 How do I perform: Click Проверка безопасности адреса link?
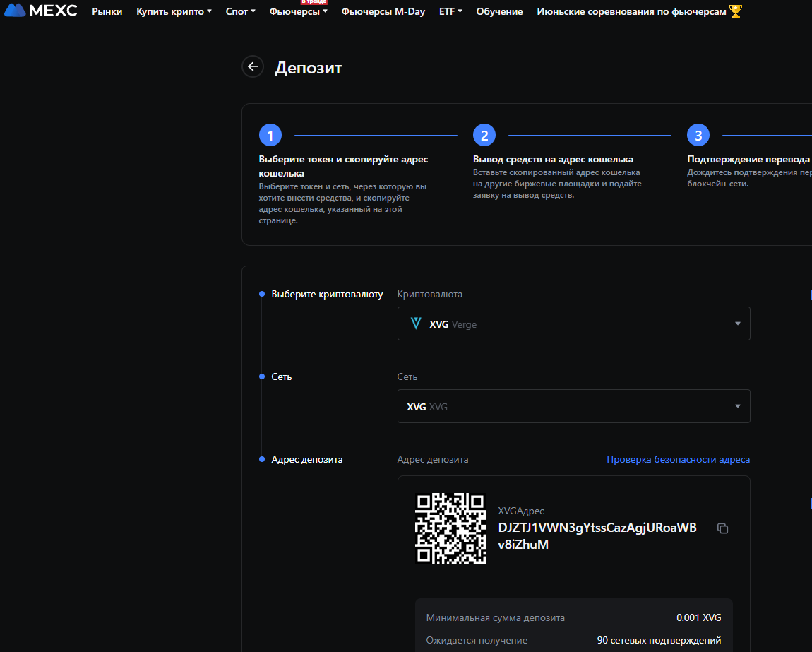678,459
